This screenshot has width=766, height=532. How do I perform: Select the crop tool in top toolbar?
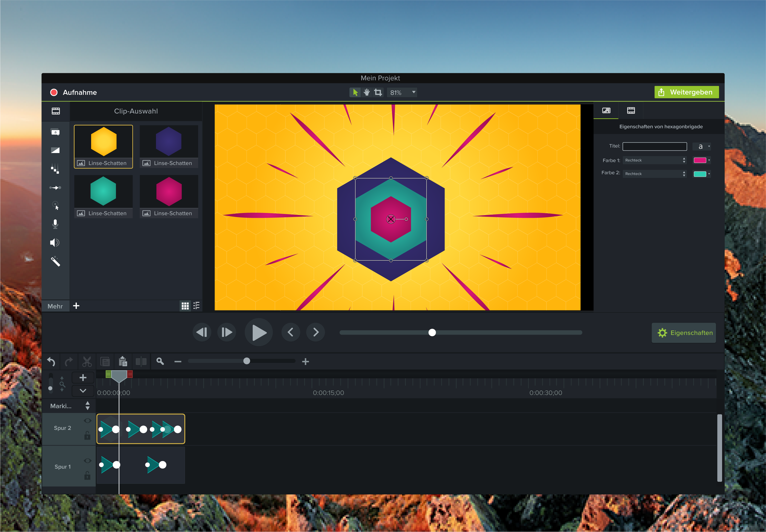click(x=378, y=92)
